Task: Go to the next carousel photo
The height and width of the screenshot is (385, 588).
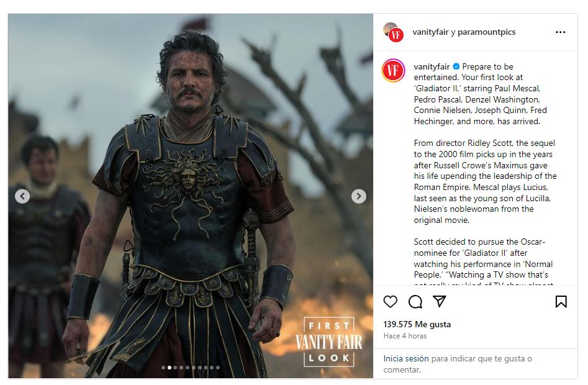Action: click(x=358, y=196)
